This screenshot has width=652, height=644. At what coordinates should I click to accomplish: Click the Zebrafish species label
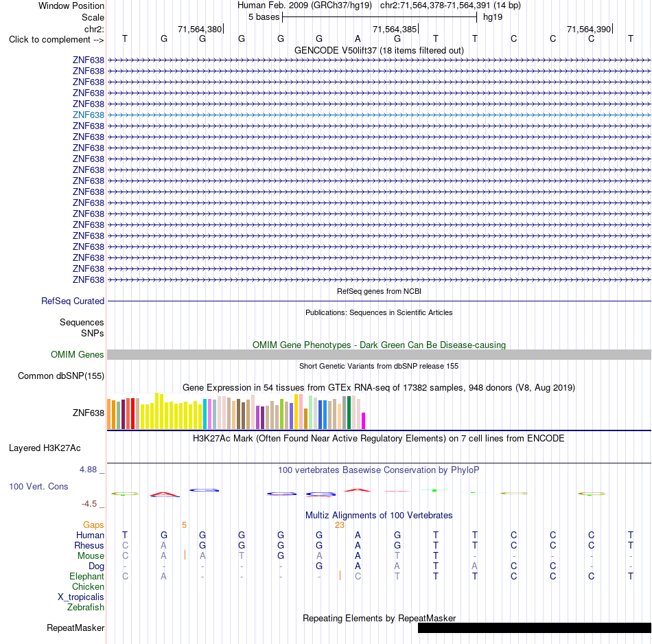(x=86, y=607)
